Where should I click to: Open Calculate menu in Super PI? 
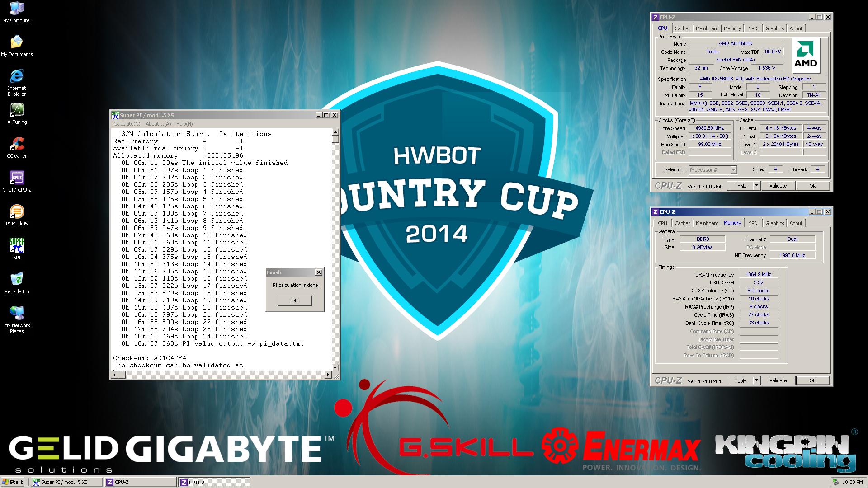pos(127,124)
